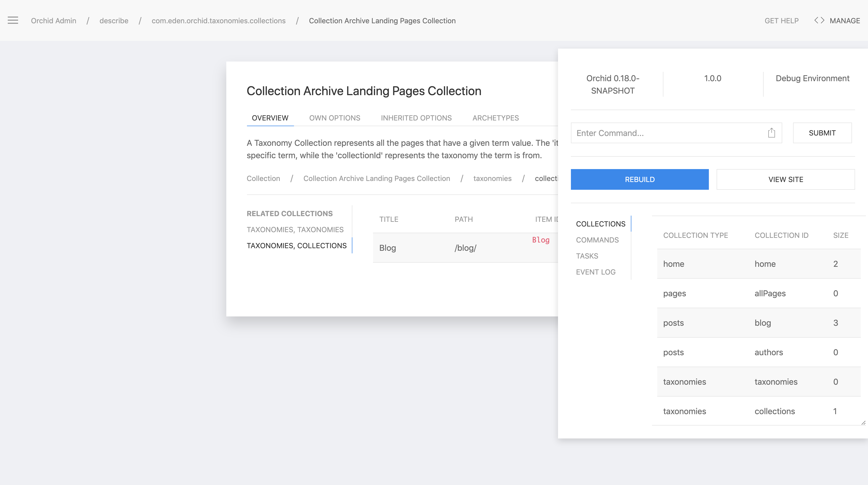Click Collection Archive Landing Pages Collection in the card breadcrumb
868x485 pixels.
click(377, 178)
